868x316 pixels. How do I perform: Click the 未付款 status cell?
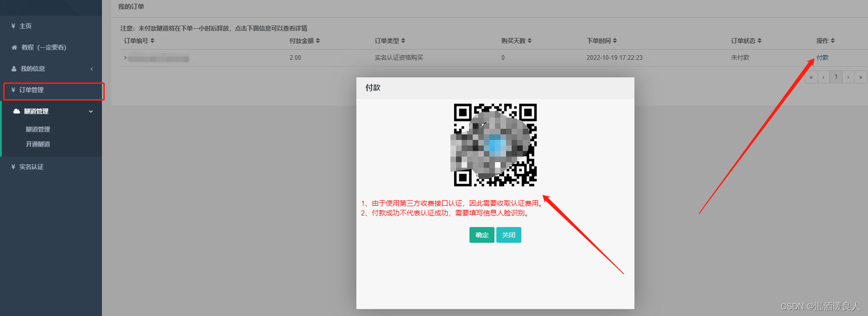(x=740, y=57)
